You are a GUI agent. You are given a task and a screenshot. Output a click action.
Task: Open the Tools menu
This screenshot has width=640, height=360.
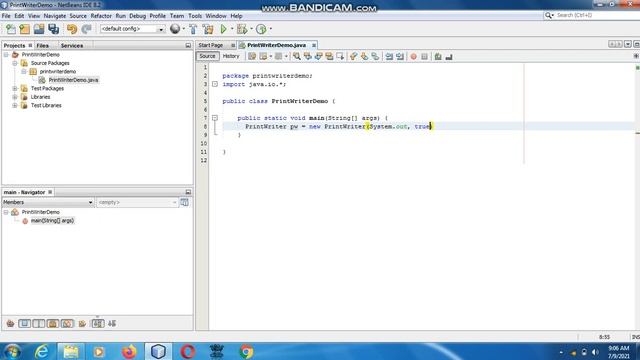(195, 16)
